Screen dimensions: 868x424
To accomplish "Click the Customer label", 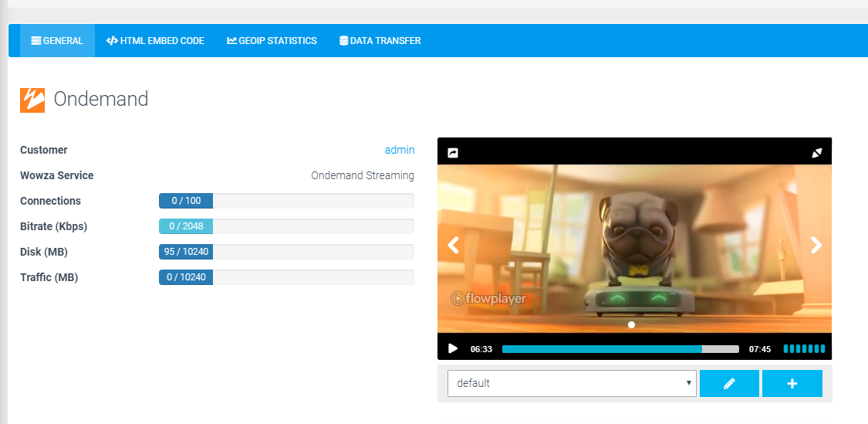I will point(44,150).
